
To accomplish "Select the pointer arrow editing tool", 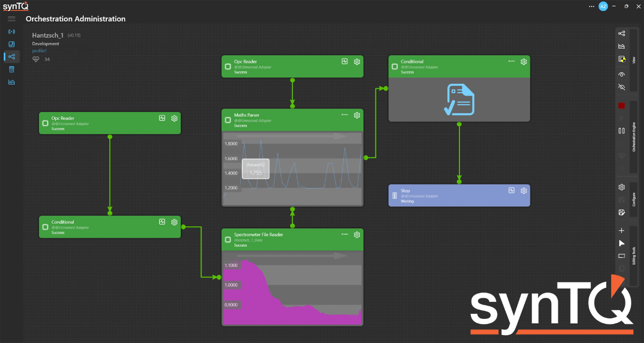I will click(621, 243).
